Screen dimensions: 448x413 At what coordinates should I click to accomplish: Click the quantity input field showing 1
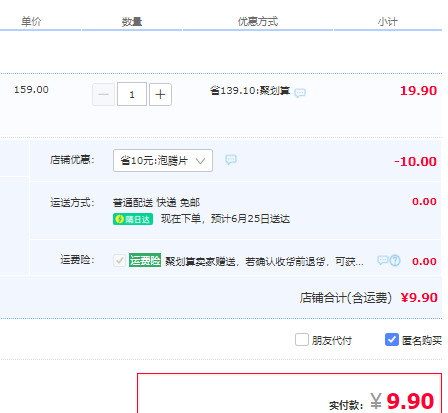click(132, 95)
